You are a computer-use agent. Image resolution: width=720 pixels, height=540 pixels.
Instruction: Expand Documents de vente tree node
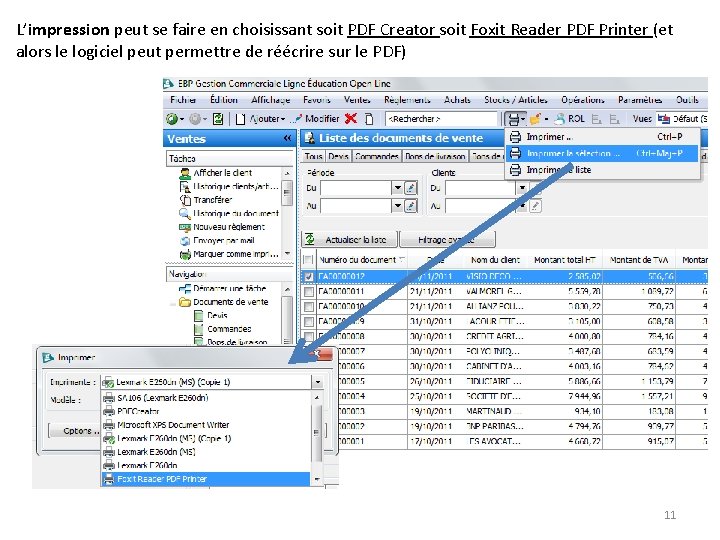point(173,303)
